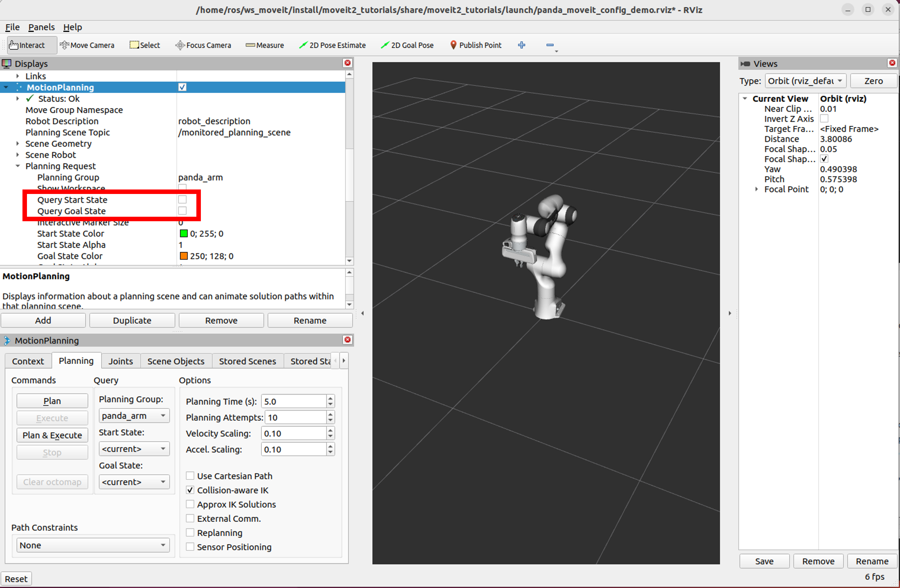900x588 pixels.
Task: Select the 2D Pose Estimate tool
Action: point(332,45)
